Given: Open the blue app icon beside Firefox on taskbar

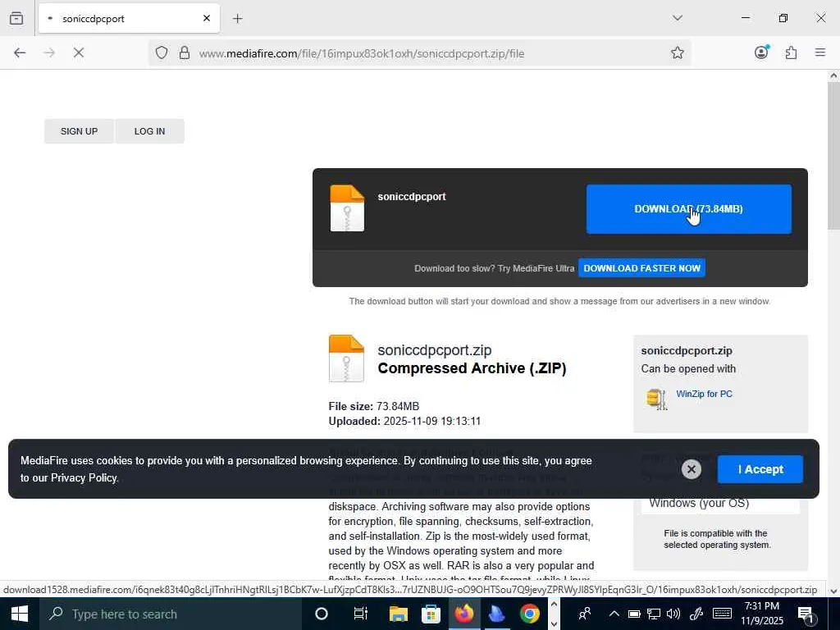Looking at the screenshot, I should pyautogui.click(x=496, y=614).
